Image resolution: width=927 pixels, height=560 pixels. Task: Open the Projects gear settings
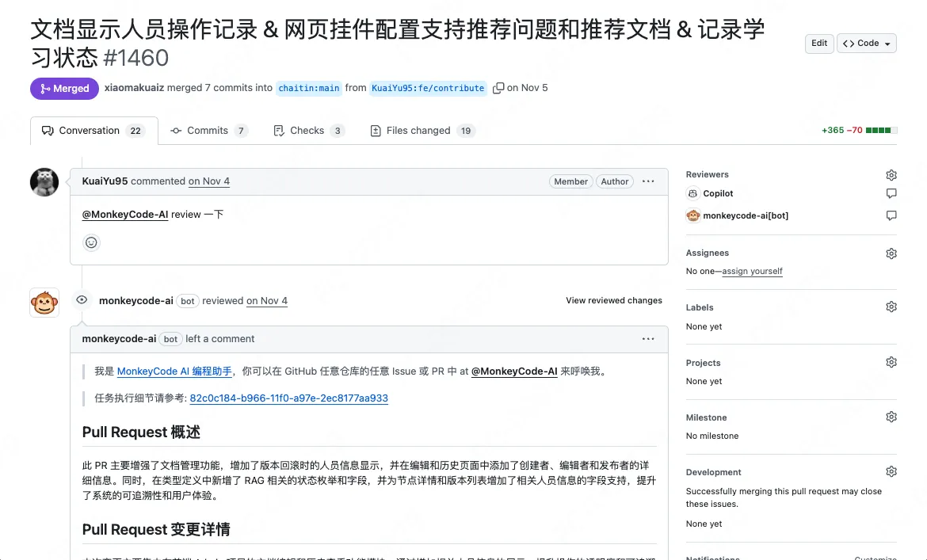coord(891,362)
